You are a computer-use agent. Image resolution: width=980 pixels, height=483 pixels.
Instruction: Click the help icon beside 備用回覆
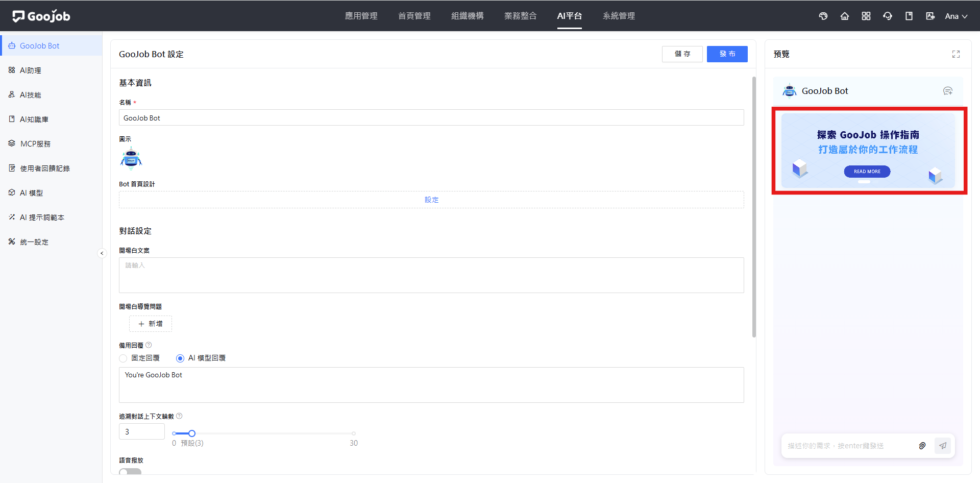tap(149, 345)
